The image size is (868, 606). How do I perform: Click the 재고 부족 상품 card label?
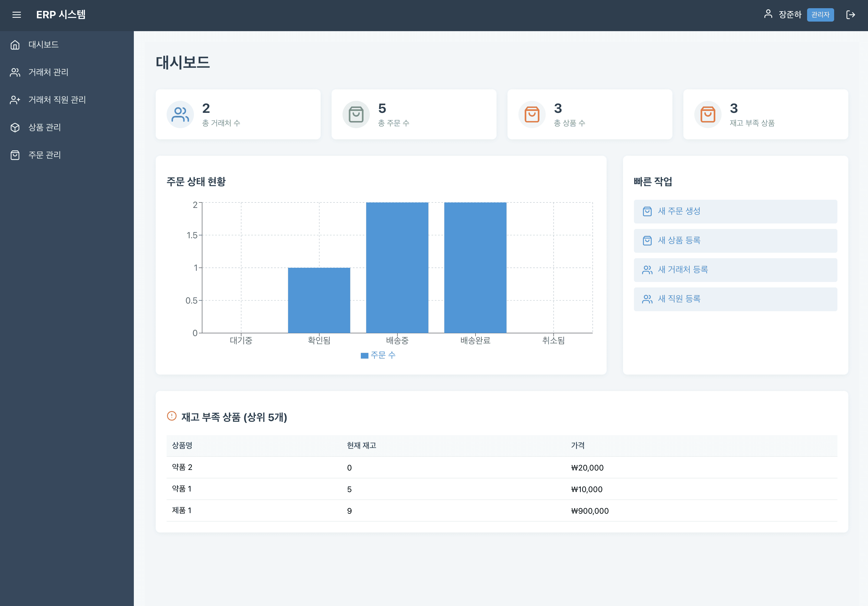752,123
